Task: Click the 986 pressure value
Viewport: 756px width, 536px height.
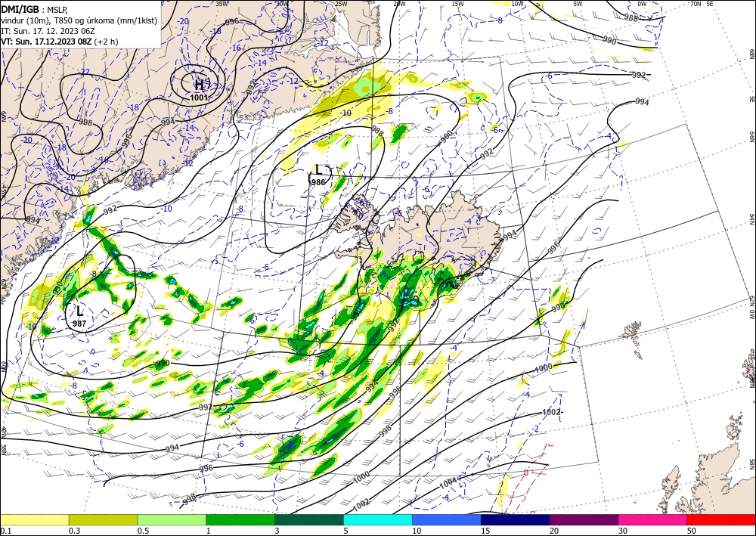Action: click(318, 182)
